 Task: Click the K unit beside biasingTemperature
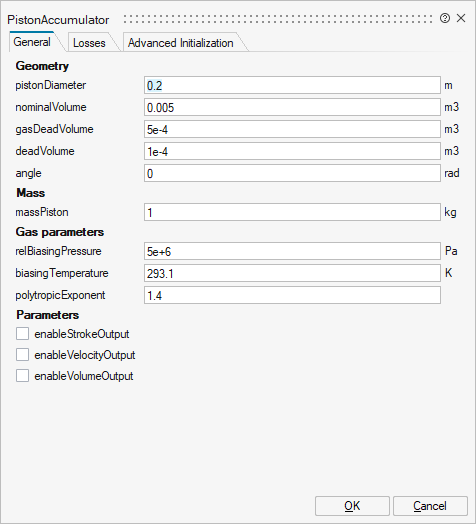448,273
